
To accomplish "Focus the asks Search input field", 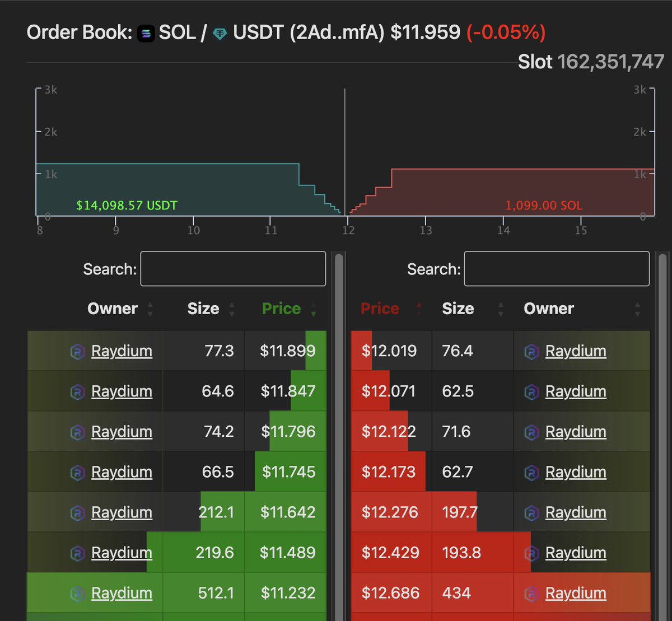I will pos(557,269).
